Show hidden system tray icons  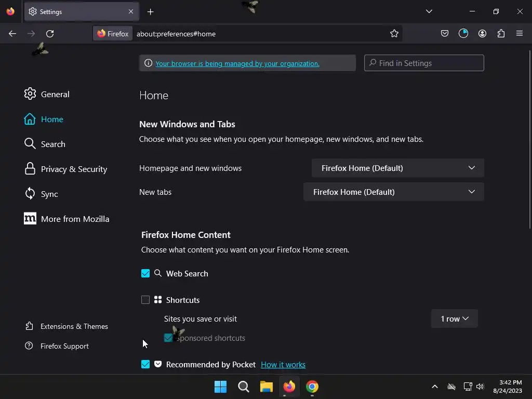point(435,387)
